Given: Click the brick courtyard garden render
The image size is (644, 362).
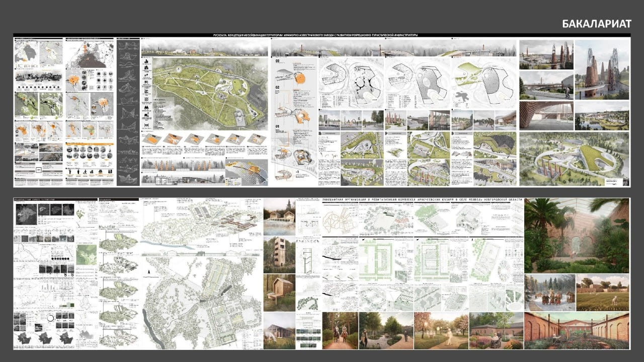Looking at the screenshot, I should point(576,330).
